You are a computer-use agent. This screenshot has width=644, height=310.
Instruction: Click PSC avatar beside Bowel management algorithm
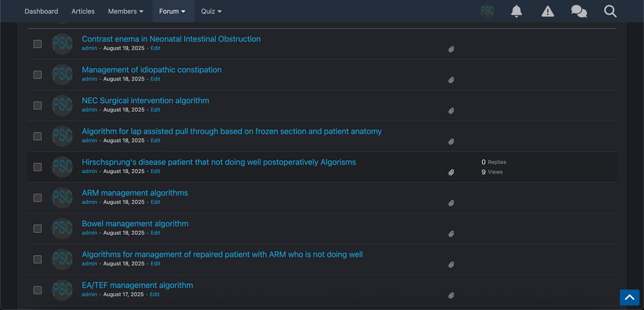tap(62, 228)
